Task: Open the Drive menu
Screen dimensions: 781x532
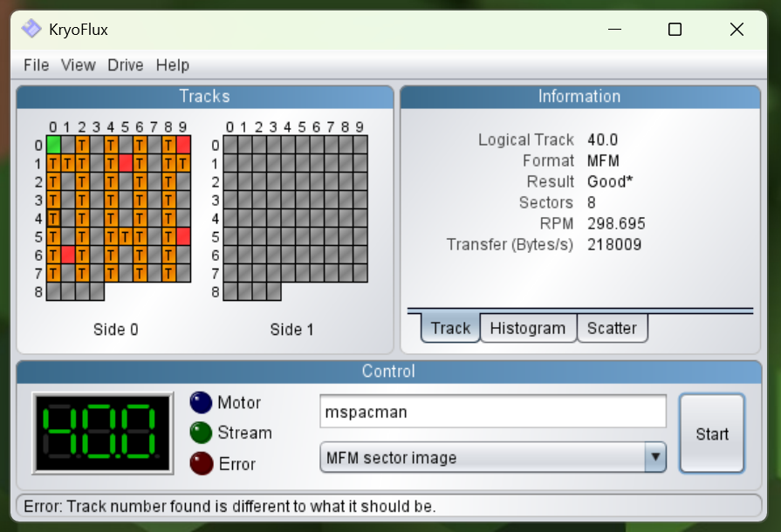Action: [126, 65]
